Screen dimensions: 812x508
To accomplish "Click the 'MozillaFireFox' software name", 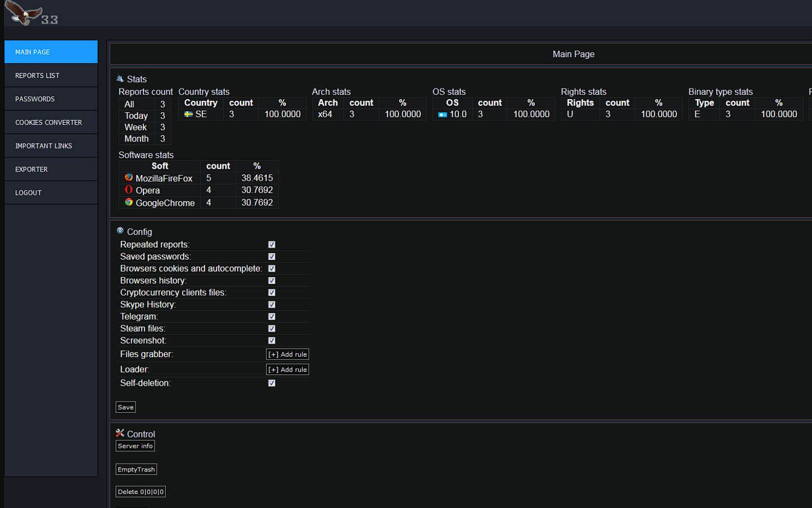I will pos(164,178).
